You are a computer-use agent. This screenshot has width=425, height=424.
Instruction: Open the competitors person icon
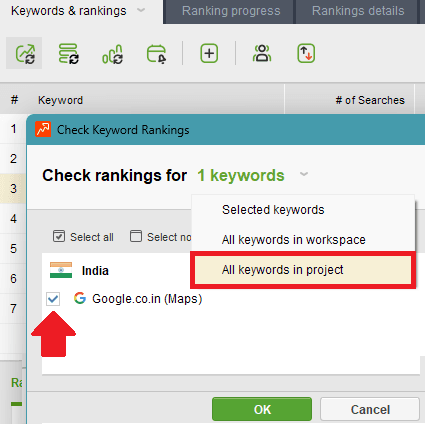(x=262, y=53)
